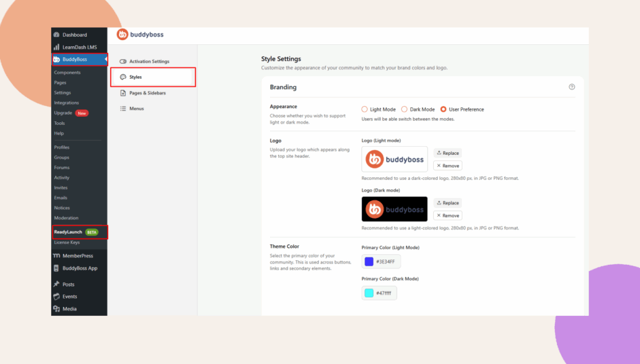Click the light mode primary color swatch

click(x=369, y=262)
